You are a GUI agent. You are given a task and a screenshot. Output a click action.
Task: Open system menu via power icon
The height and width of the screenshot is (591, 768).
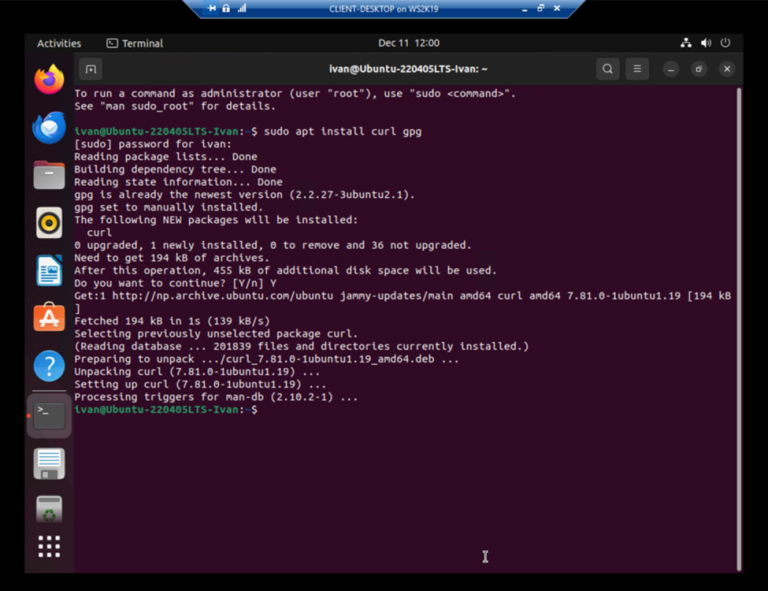tap(726, 43)
